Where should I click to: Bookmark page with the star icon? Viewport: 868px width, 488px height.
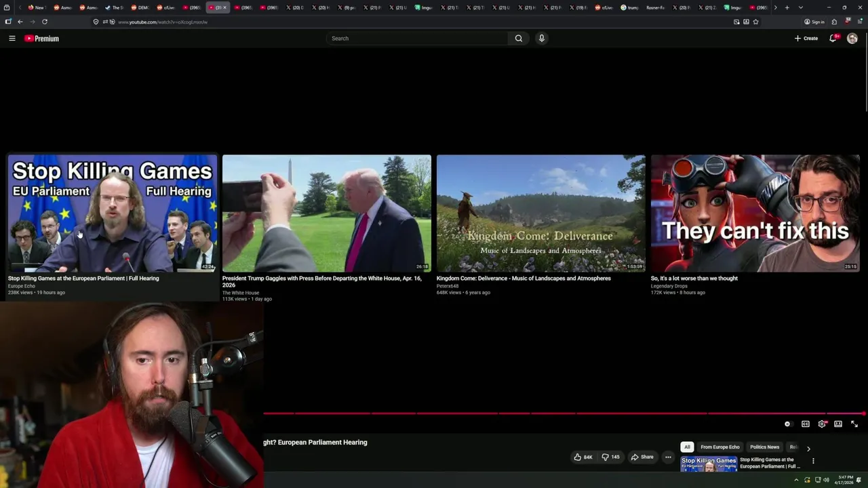(x=755, y=22)
